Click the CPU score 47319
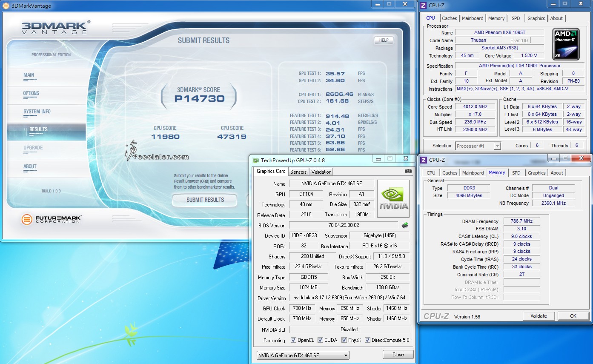The height and width of the screenshot is (364, 593). click(232, 137)
